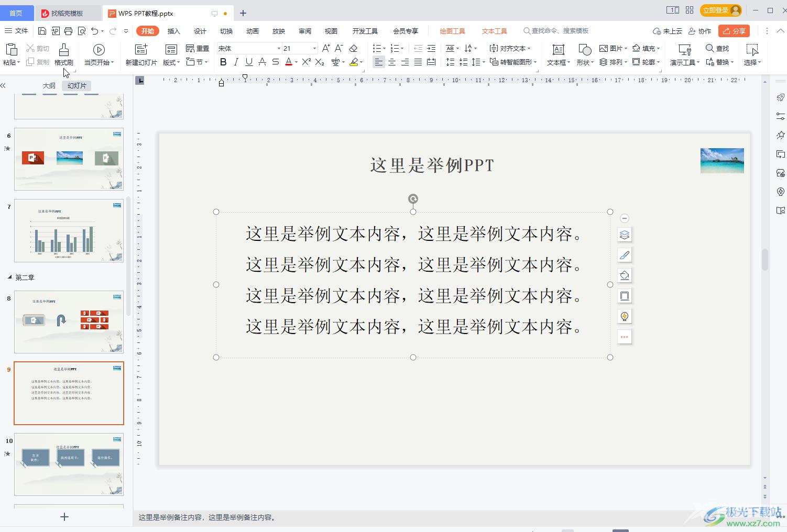The width and height of the screenshot is (787, 532).
Task: Click the yellow text highlight color swatch
Action: [354, 62]
